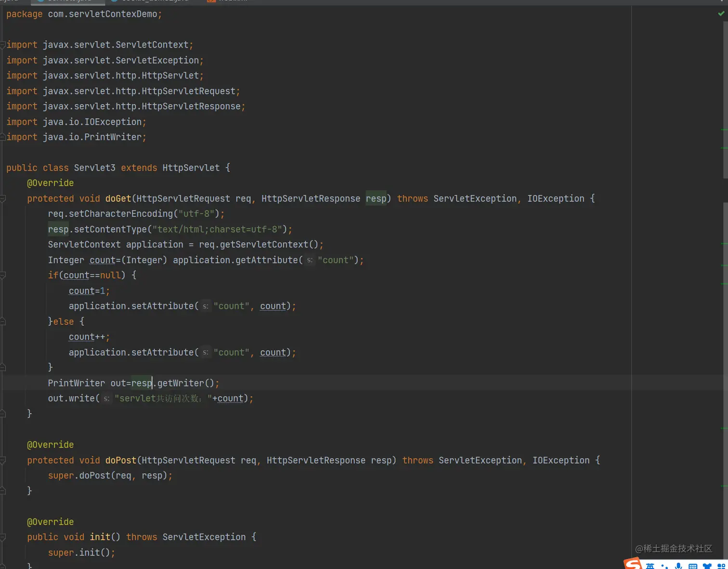Open the green checkmark inspections widget
Image resolution: width=728 pixels, height=569 pixels.
[x=721, y=13]
